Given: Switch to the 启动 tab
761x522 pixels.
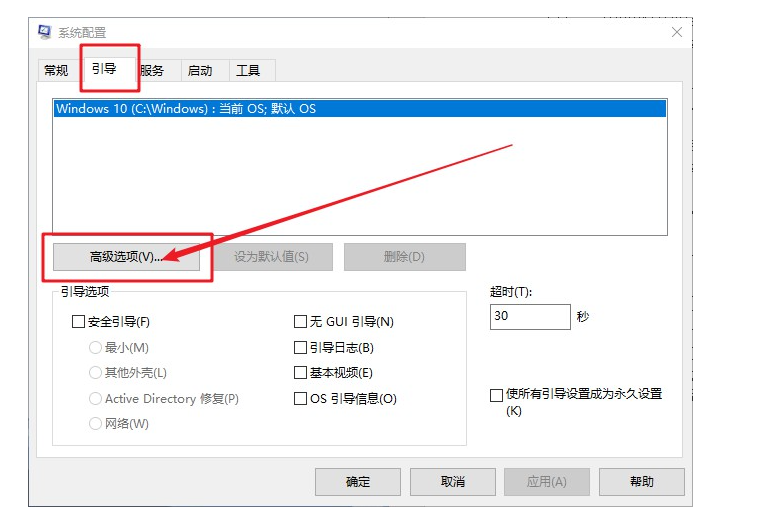Looking at the screenshot, I should pos(200,71).
